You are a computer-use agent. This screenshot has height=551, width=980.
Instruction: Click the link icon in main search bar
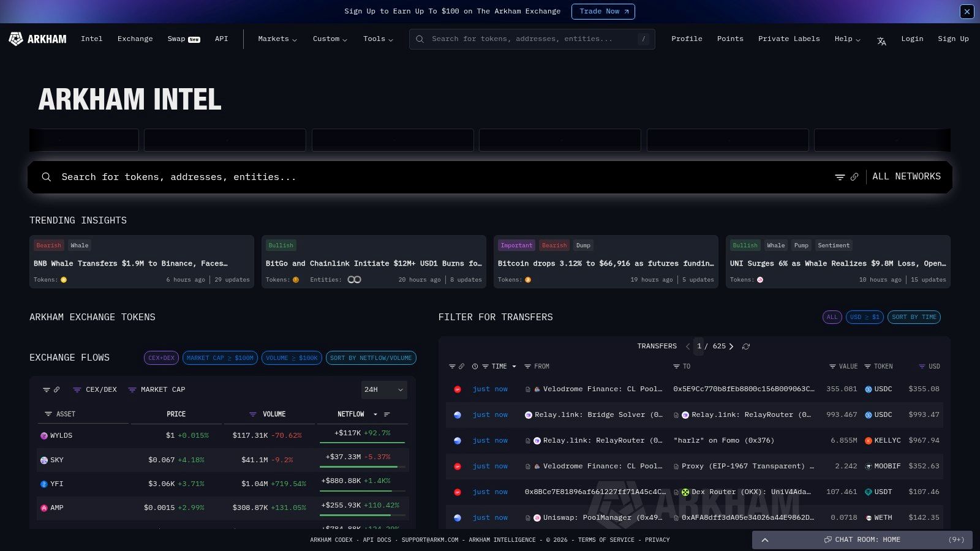tap(854, 177)
